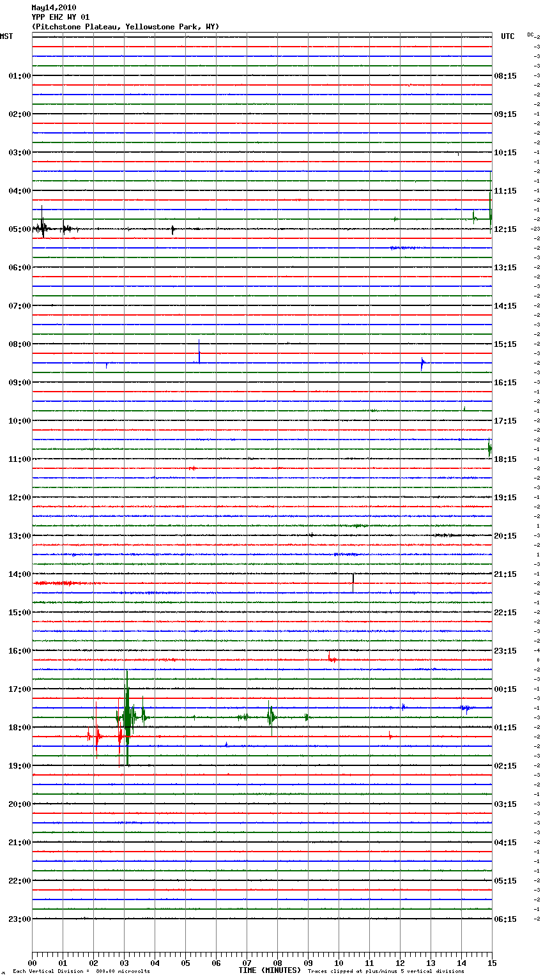Select the 10:00 MST time label
The height and width of the screenshot is (980, 543).
[20, 421]
